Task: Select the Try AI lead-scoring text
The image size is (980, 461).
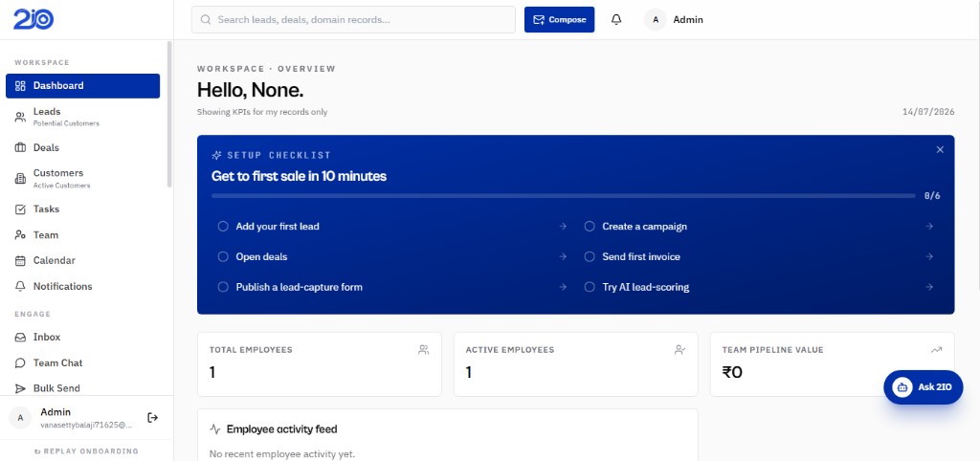Action: 646,287
